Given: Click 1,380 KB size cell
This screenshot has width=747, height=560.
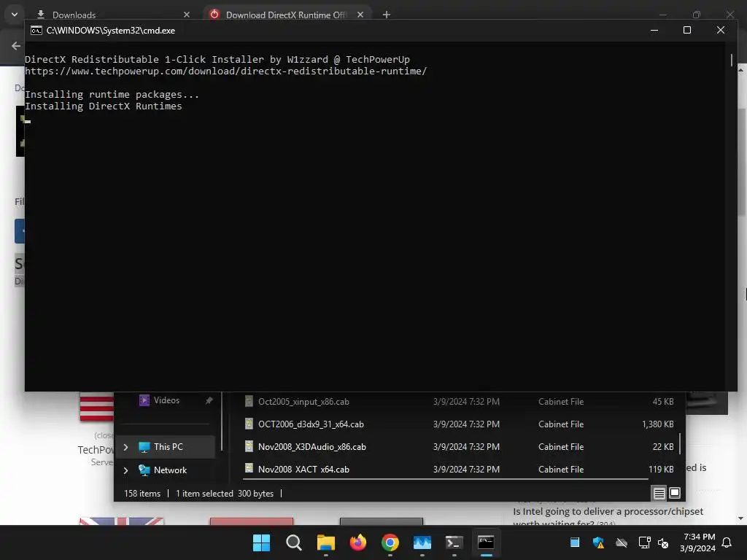Looking at the screenshot, I should pos(657,424).
